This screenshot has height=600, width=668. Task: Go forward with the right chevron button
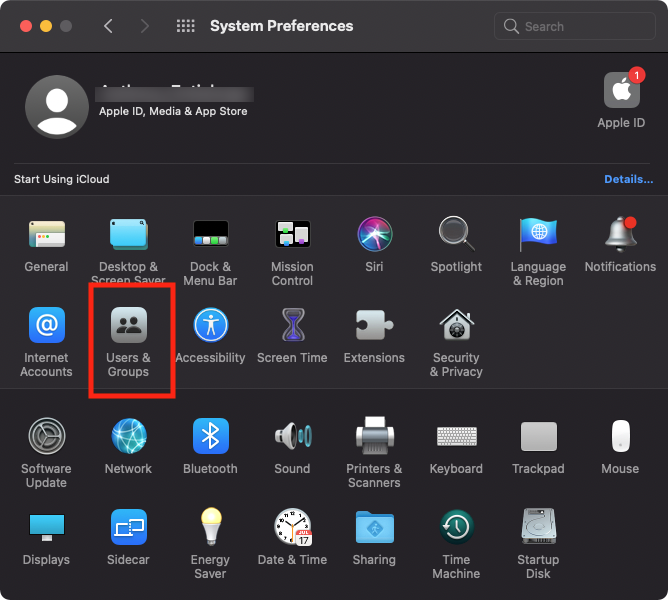(x=145, y=26)
